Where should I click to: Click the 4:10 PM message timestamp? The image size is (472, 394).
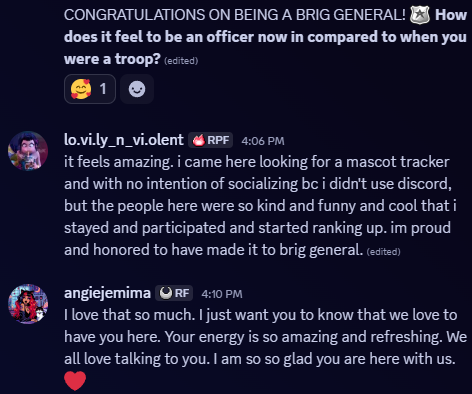(x=222, y=294)
